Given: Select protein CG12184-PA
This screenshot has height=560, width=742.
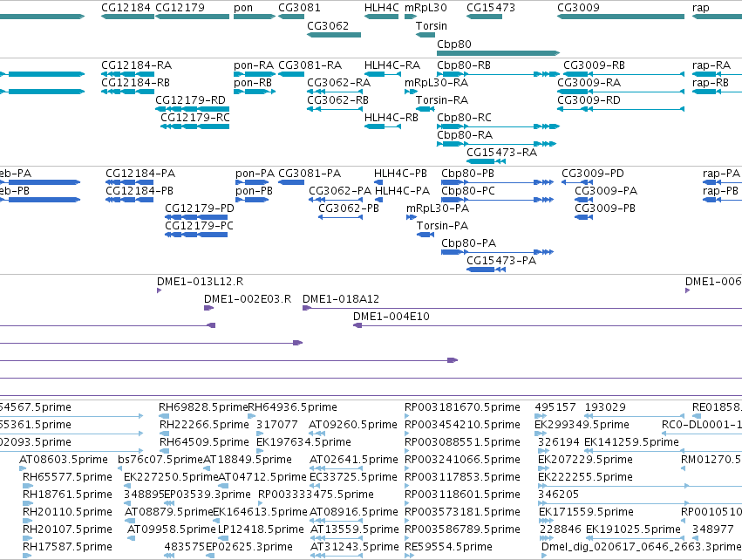Looking at the screenshot, I should coord(140,174).
